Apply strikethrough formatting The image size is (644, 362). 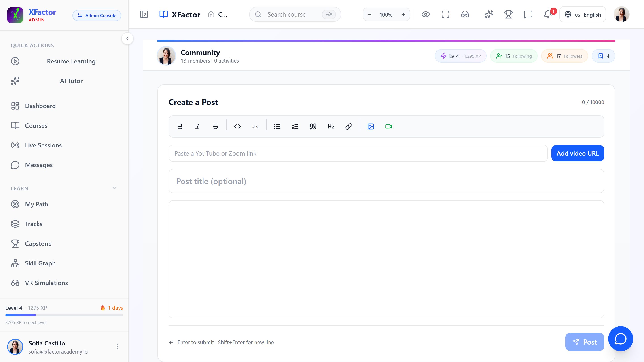215,126
